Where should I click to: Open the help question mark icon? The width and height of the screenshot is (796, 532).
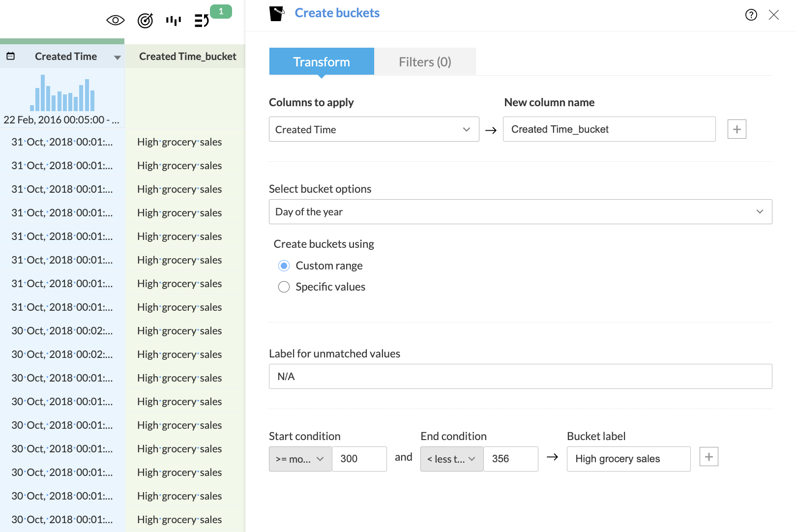pos(751,15)
